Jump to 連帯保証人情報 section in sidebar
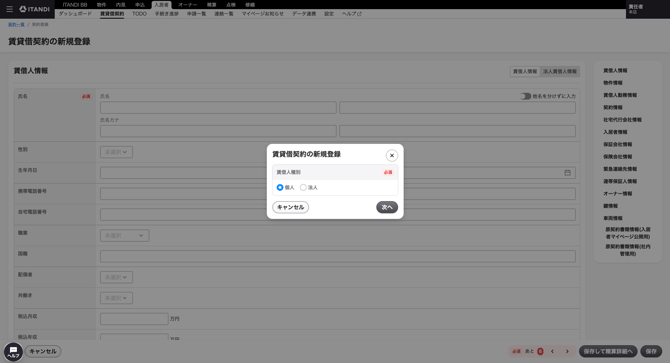The height and width of the screenshot is (363, 670). 620,182
